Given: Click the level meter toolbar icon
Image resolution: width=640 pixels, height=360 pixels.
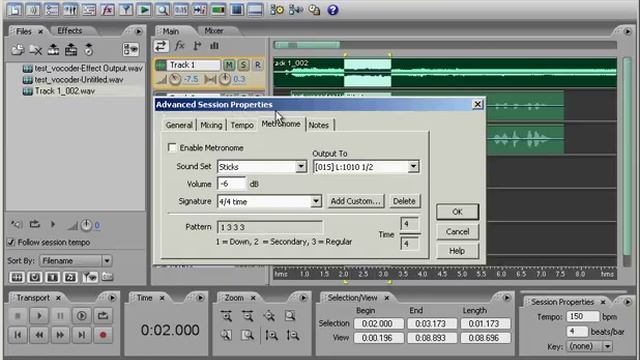Looking at the screenshot, I should (x=218, y=9).
